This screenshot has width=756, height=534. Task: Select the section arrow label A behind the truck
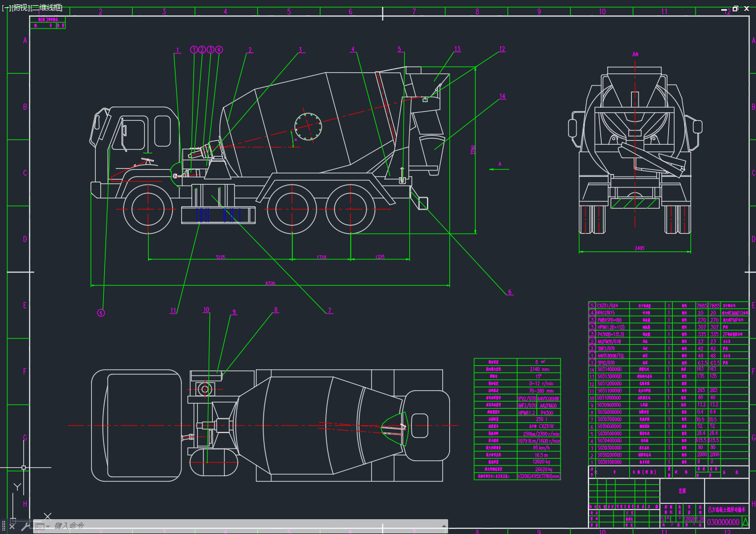click(x=500, y=164)
